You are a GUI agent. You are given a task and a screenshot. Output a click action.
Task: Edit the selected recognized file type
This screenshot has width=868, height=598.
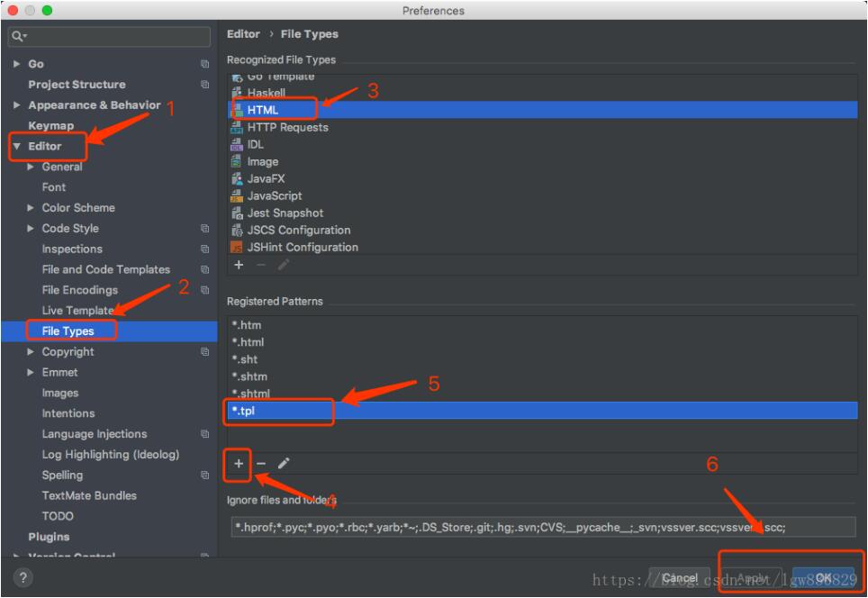click(x=284, y=265)
